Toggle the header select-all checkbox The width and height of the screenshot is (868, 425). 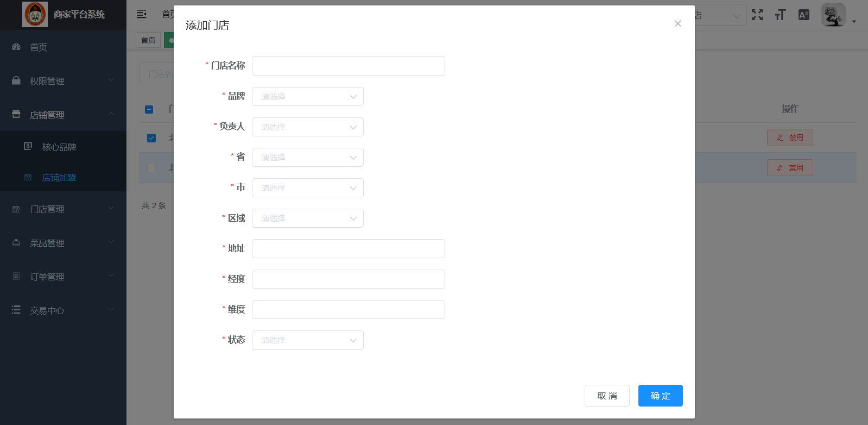[149, 109]
